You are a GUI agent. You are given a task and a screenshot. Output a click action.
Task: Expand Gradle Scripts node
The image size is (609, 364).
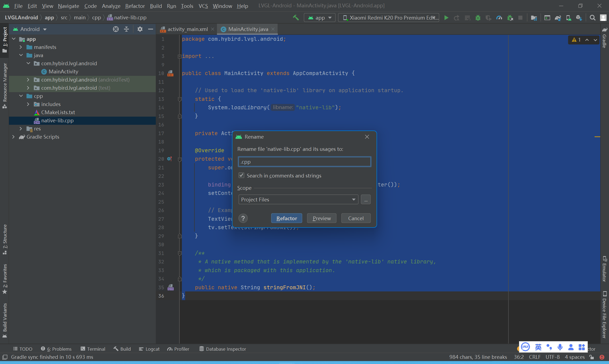pos(13,137)
